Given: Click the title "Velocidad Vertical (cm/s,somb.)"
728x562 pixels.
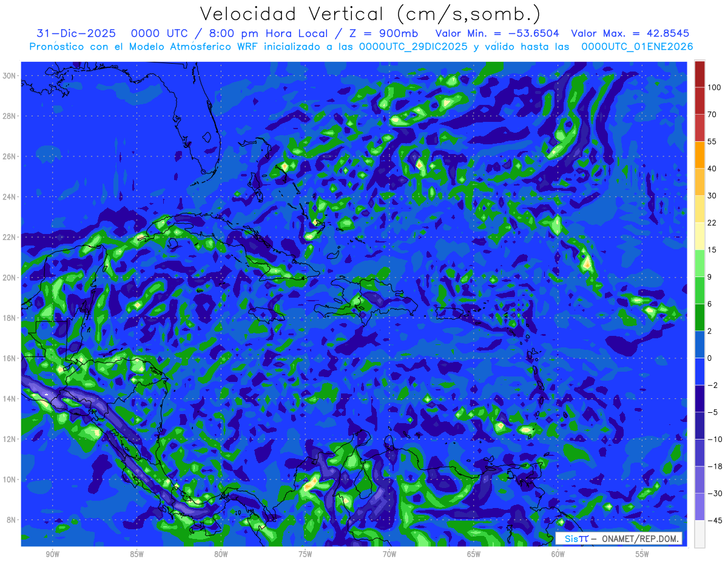Looking at the screenshot, I should coord(371,14).
